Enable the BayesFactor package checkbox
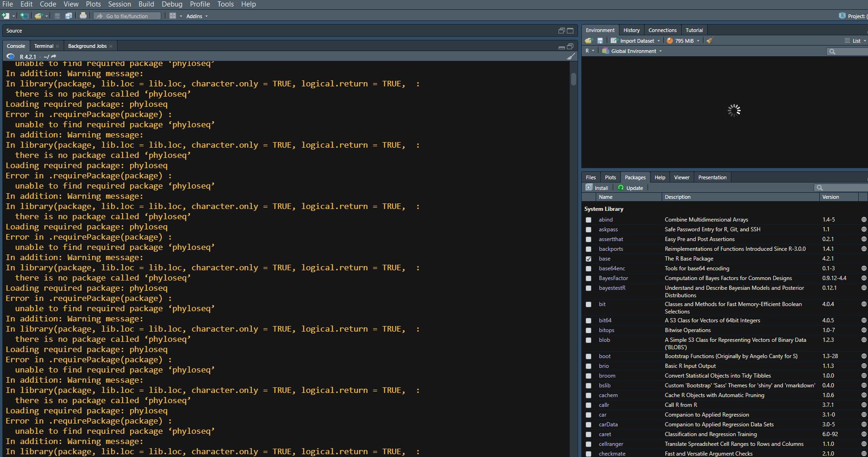The image size is (868, 457). click(x=589, y=278)
